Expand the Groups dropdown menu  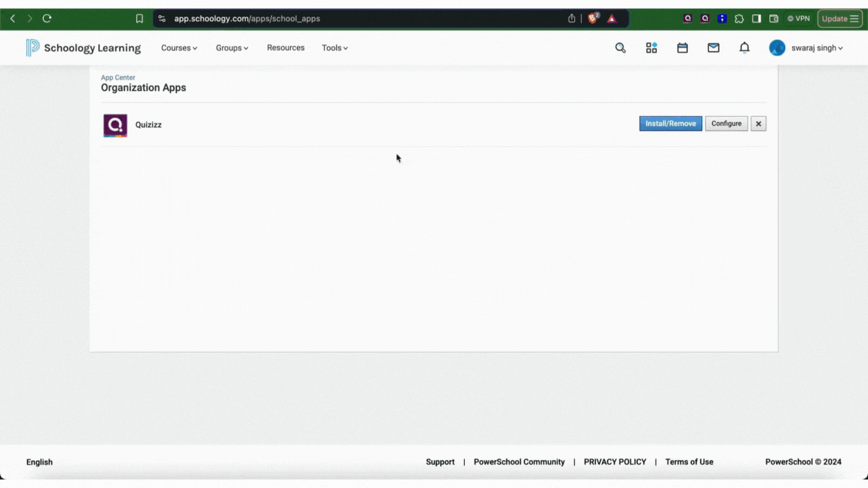click(232, 47)
